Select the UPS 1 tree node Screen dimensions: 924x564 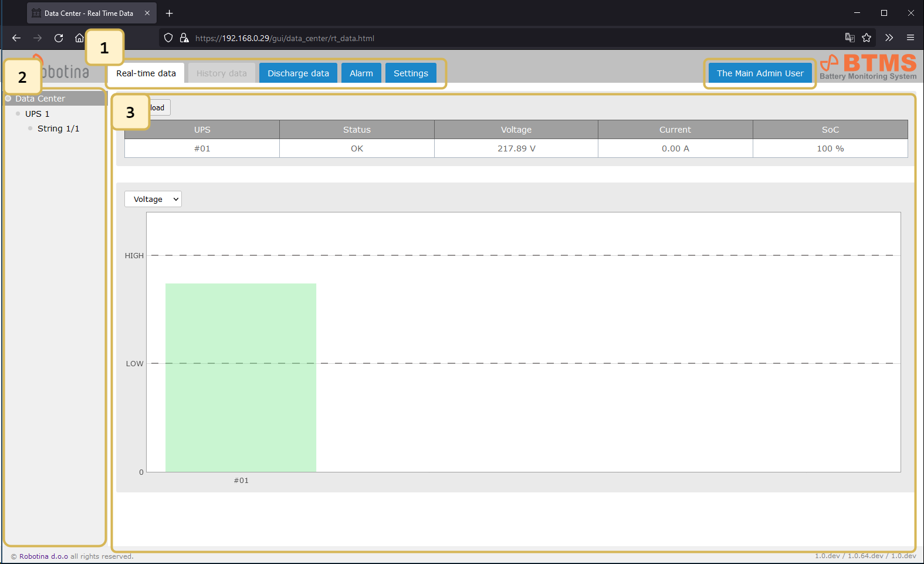(x=37, y=114)
